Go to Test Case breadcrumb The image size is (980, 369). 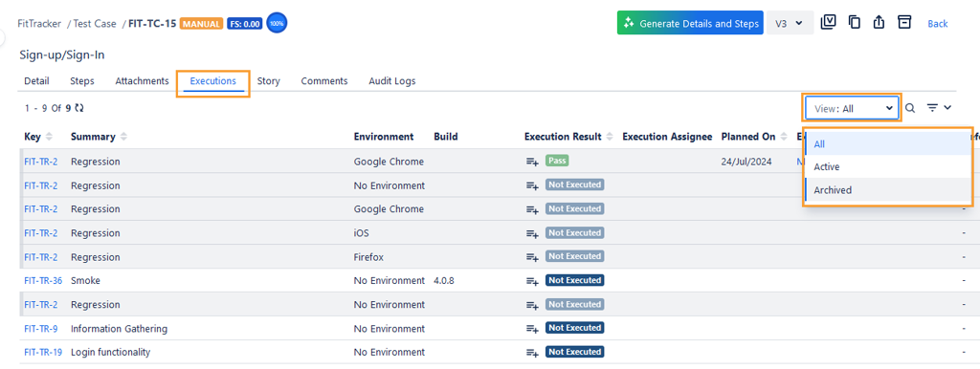pyautogui.click(x=95, y=24)
